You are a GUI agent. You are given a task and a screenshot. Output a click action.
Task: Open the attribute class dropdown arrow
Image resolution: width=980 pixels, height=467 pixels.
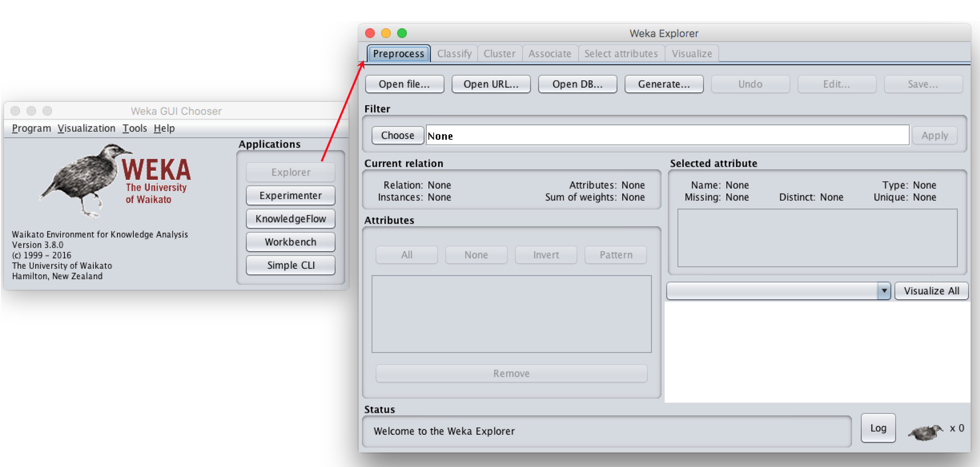click(884, 291)
